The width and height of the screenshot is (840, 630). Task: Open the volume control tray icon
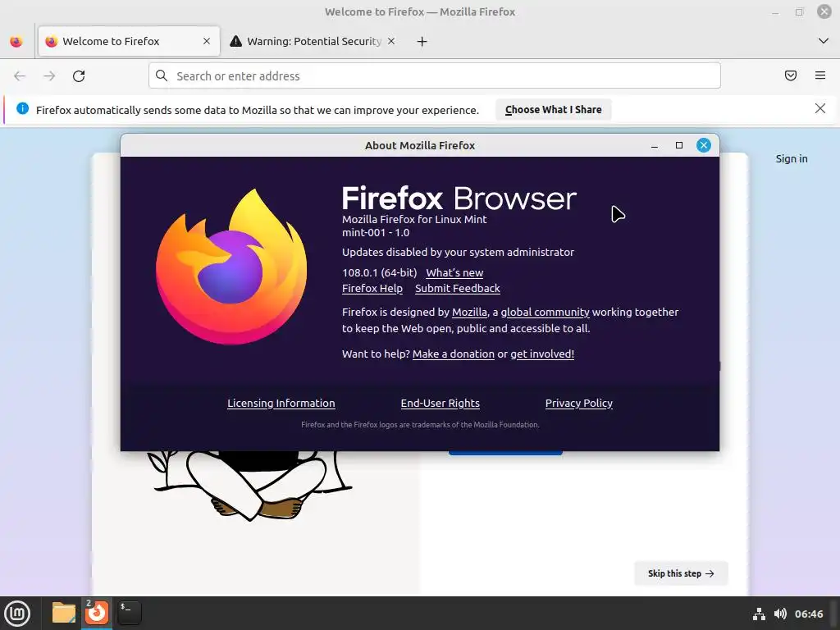[781, 614]
